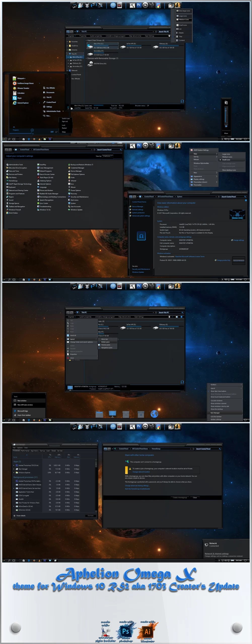Open the Services tab in Task Manager
This screenshot has height=644, width=252.
pos(60,451)
